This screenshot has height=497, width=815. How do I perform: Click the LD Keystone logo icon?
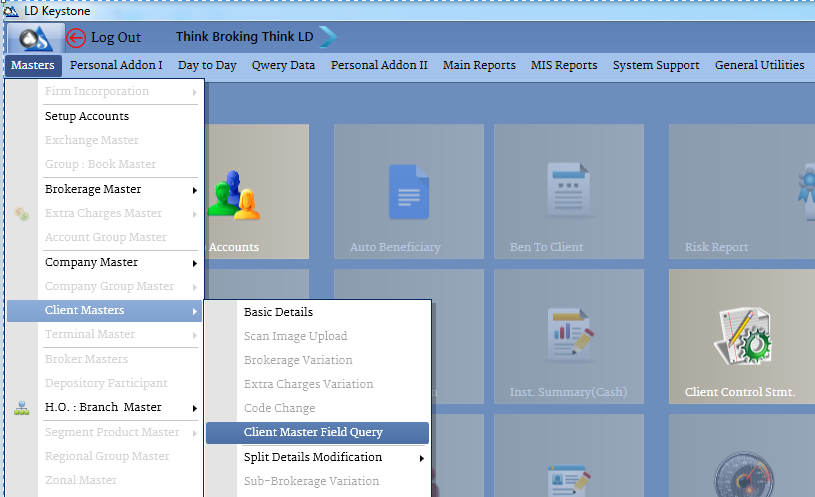[x=35, y=38]
